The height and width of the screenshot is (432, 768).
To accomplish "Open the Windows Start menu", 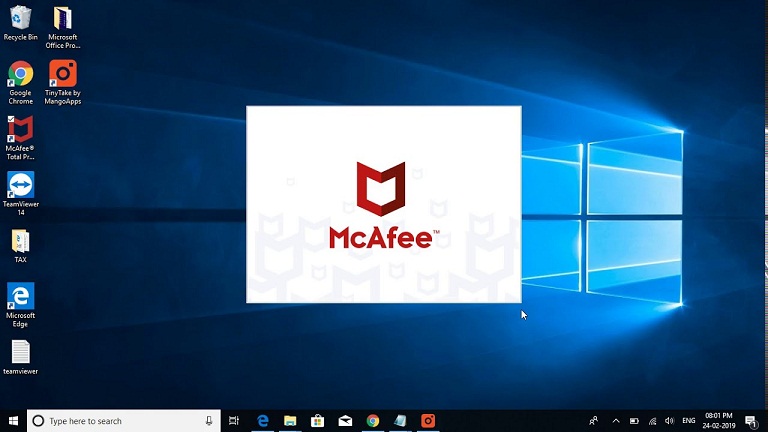I will click(13, 421).
